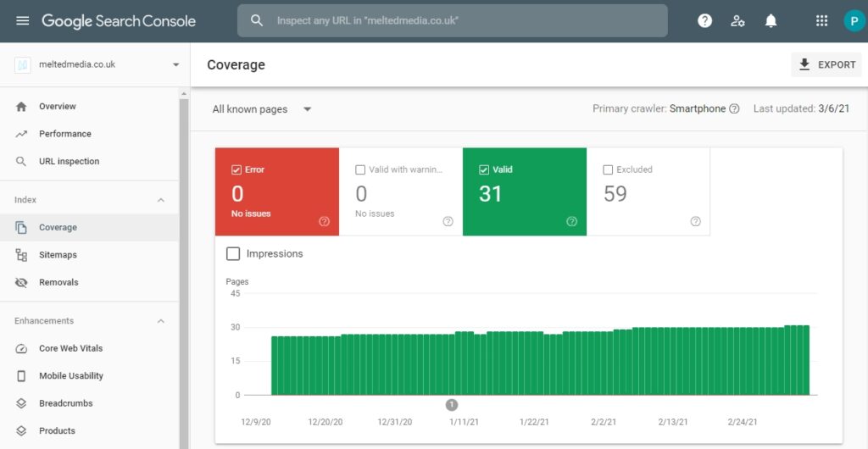Click the 'Smartphone' crawler text
Screen dimensions: 868x449
(x=698, y=109)
